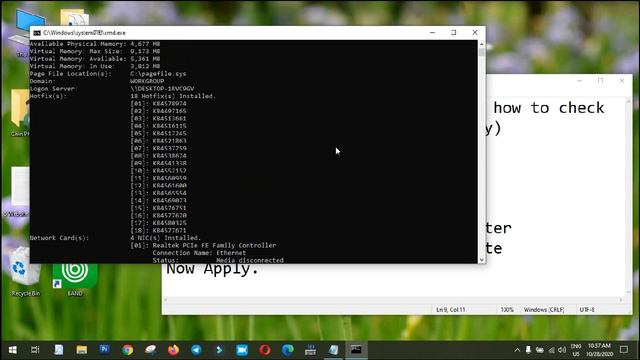Open Telegram from the taskbar
The image size is (640, 360).
[196, 350]
